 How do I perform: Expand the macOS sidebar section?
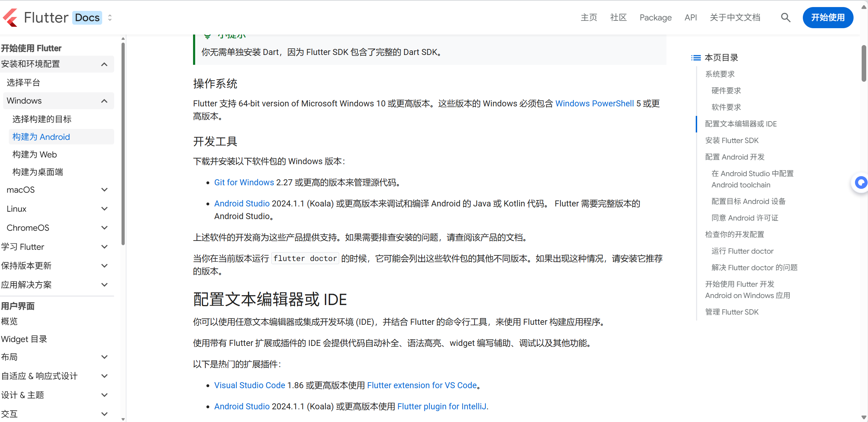(104, 190)
